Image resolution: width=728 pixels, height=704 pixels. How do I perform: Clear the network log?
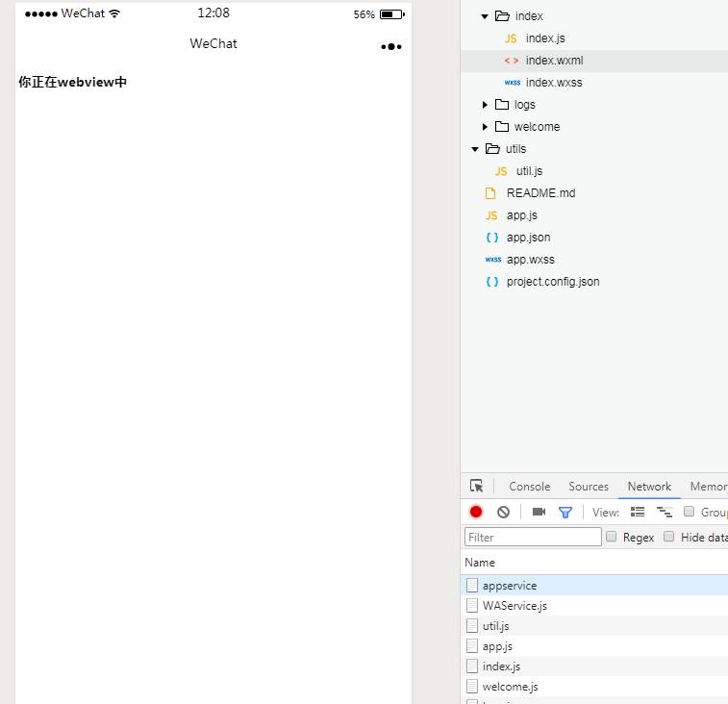click(x=503, y=512)
